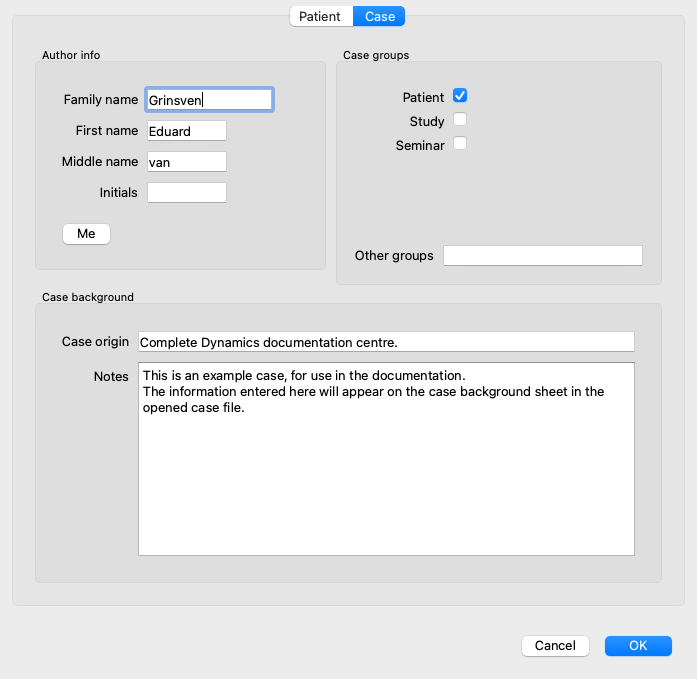Switch to the Patient tab
The width and height of the screenshot is (697, 679).
click(x=321, y=16)
